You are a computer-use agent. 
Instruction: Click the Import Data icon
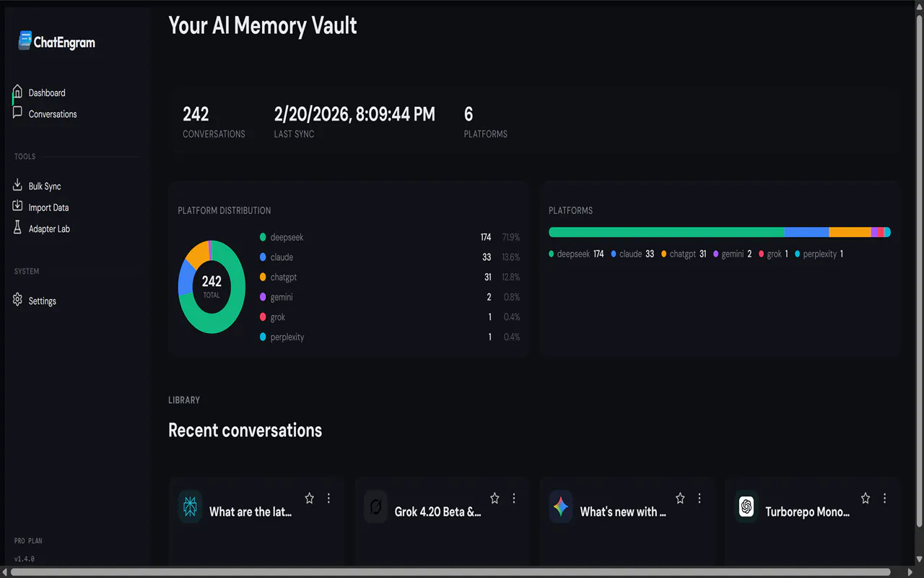17,207
